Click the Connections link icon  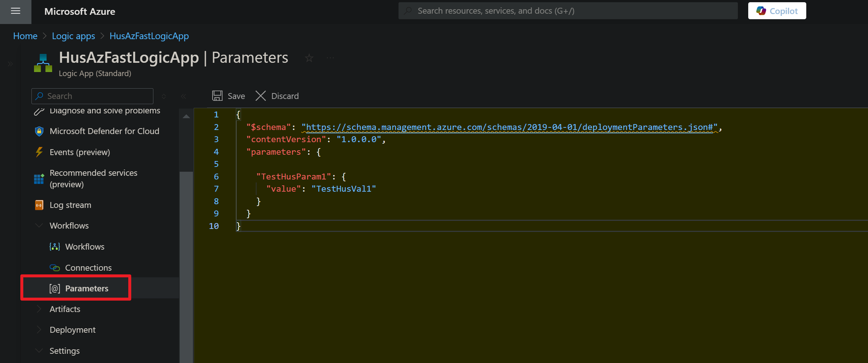[x=55, y=268]
